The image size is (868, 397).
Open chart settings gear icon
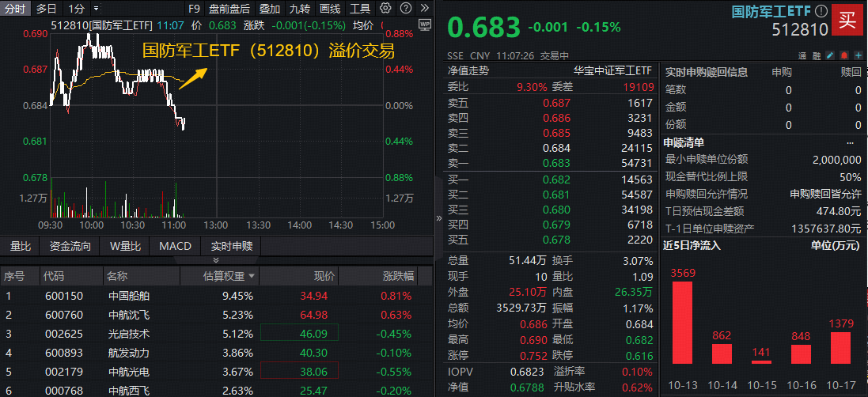point(385,9)
